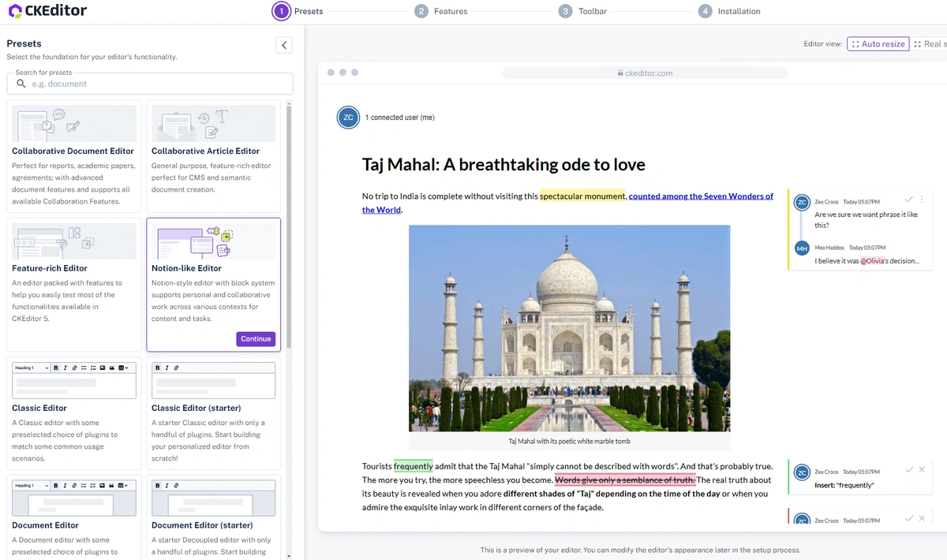Click the presets list vertical scrollbar

288,229
